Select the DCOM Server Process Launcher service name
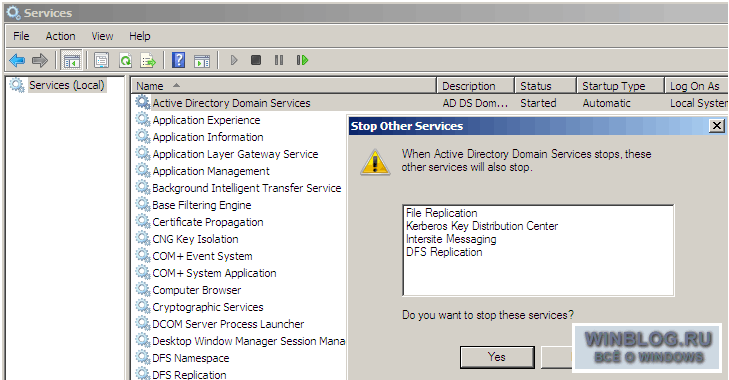 [228, 324]
